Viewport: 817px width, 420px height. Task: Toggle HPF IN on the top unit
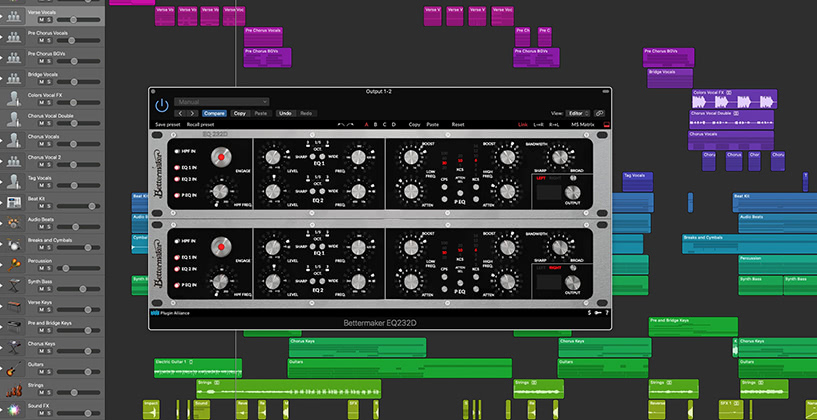pyautogui.click(x=178, y=152)
